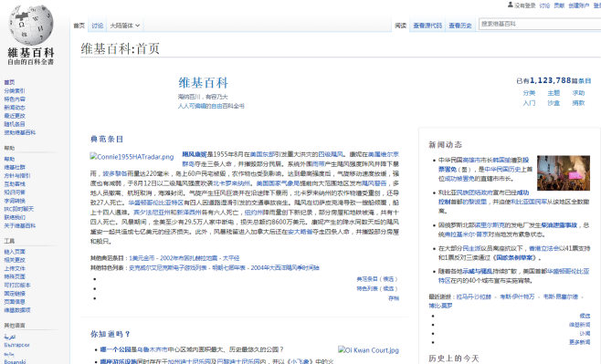Click the user icon beside 没有登录
601x364 pixels.
[x=511, y=5]
